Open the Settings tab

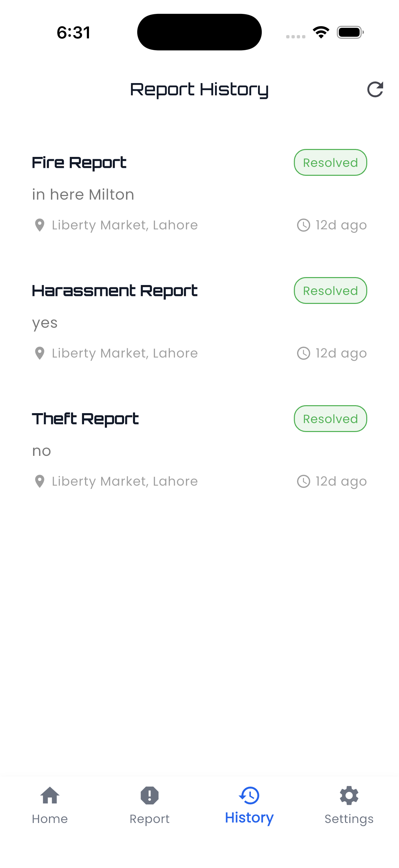(x=349, y=805)
